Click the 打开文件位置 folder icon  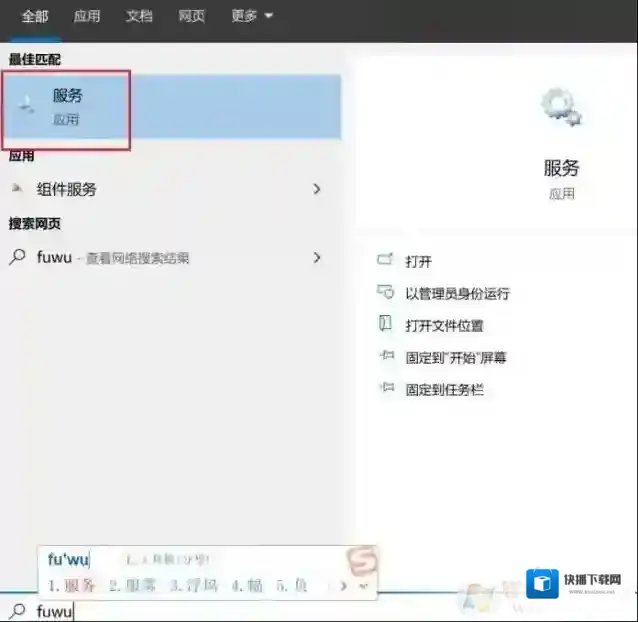tap(385, 324)
